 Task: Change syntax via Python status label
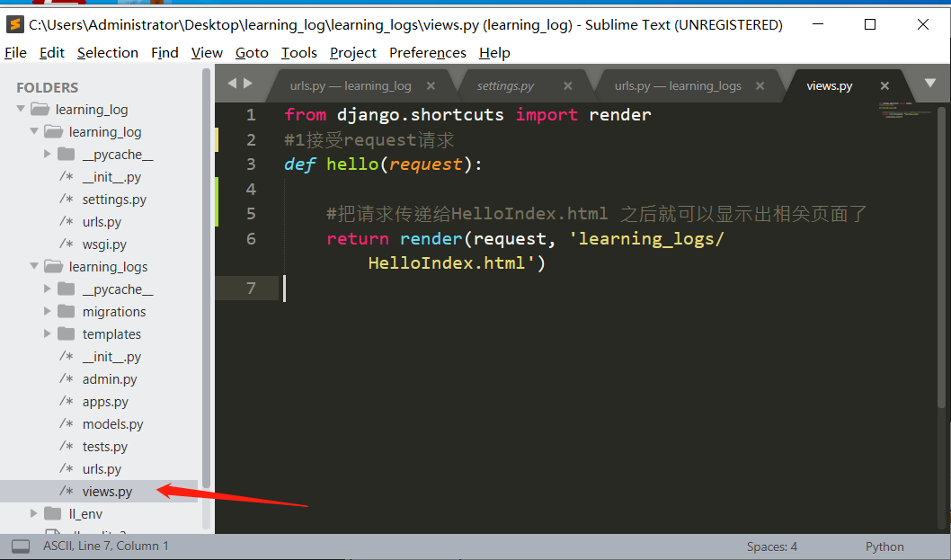(x=884, y=547)
